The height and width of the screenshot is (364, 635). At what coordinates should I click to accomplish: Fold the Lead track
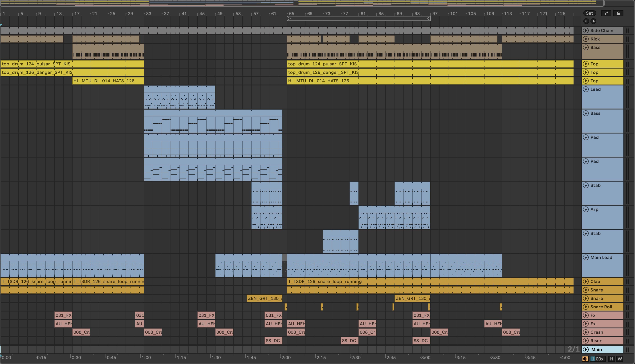tap(586, 89)
